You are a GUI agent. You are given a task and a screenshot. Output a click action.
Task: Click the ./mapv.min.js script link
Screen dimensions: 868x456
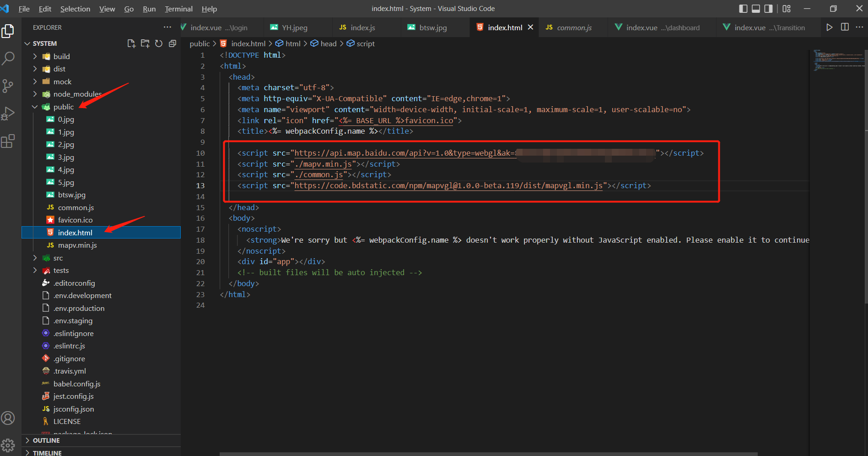coord(323,164)
